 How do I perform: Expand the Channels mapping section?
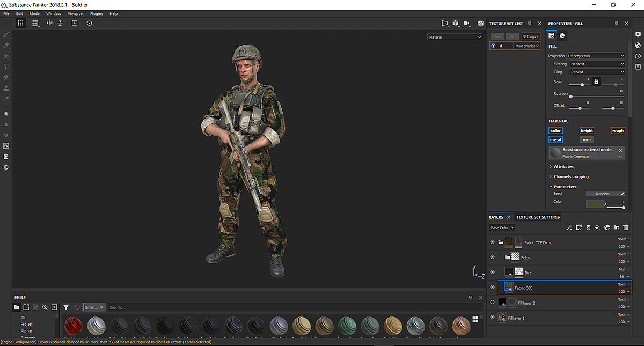[571, 176]
